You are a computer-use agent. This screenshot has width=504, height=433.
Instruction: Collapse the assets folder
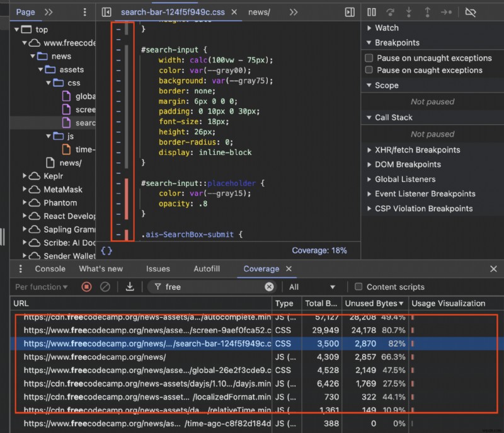(40, 69)
